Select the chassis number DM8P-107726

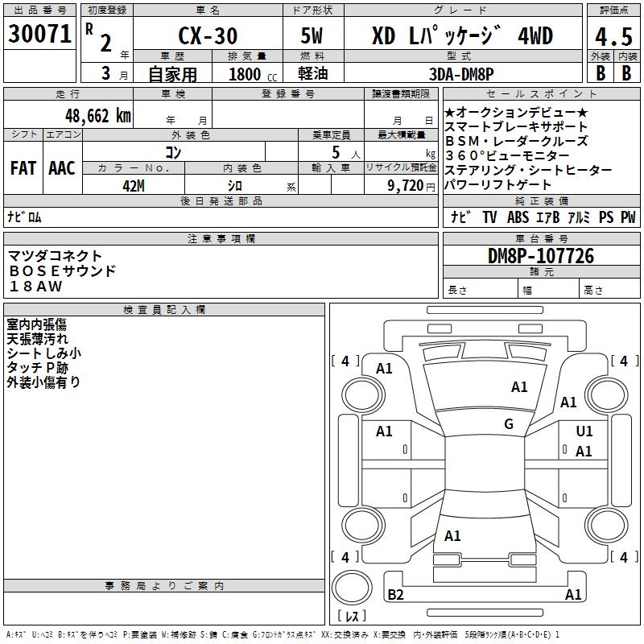[x=541, y=256]
